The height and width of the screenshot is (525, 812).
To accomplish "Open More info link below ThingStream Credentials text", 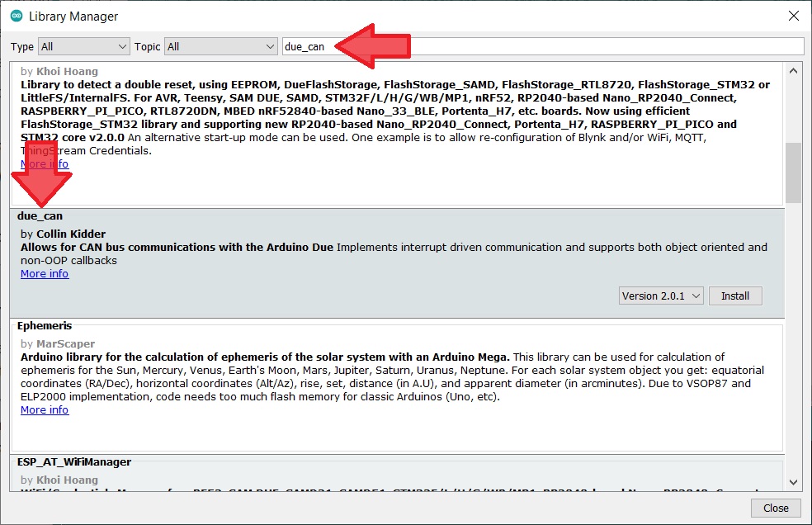I will coord(45,164).
